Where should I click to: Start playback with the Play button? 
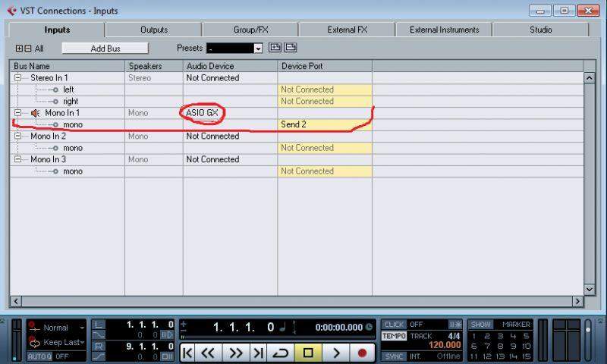(x=336, y=353)
